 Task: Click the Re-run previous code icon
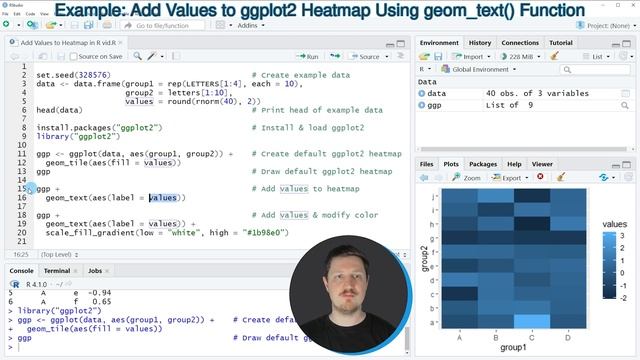[x=335, y=56]
